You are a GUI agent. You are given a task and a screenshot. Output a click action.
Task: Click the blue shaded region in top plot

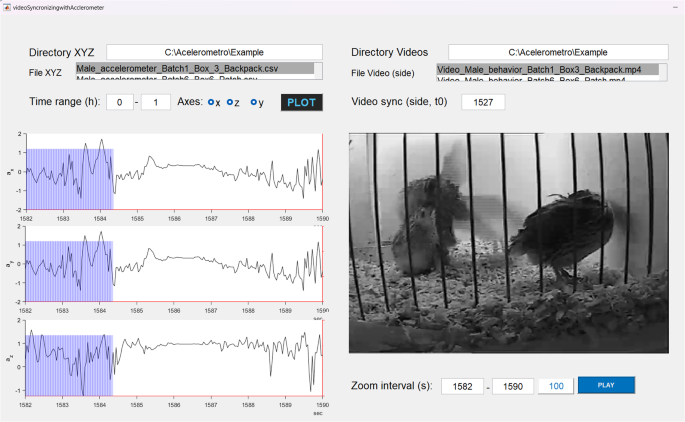tap(68, 179)
